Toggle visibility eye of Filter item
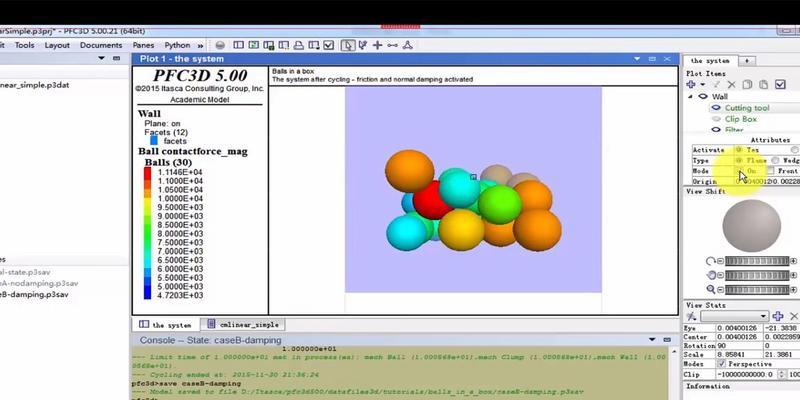Viewport: 800px width, 400px height. pos(716,130)
